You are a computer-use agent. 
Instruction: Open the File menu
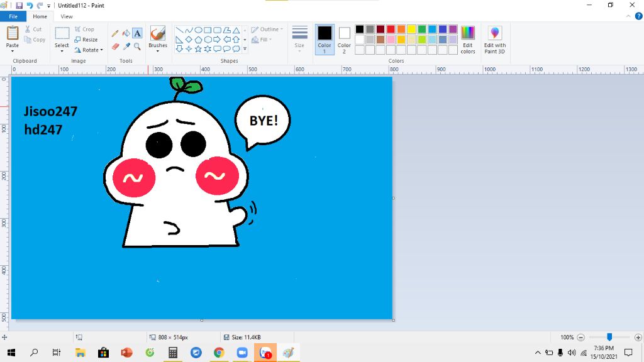pos(13,16)
